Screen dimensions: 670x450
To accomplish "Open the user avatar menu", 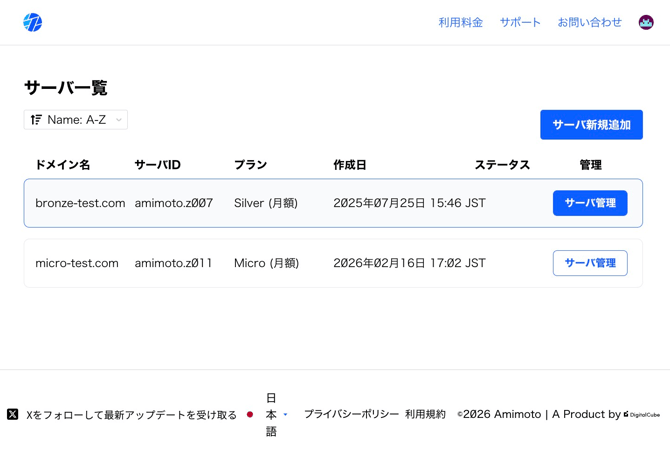I will click(x=646, y=22).
